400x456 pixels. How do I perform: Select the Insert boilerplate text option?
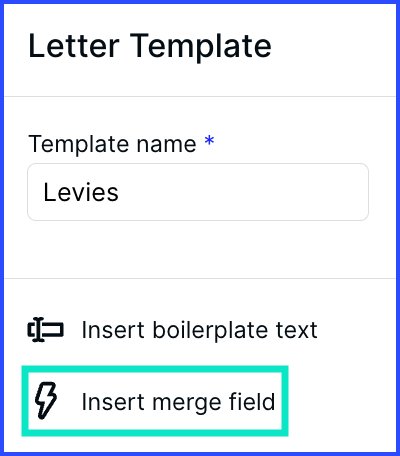point(172,330)
